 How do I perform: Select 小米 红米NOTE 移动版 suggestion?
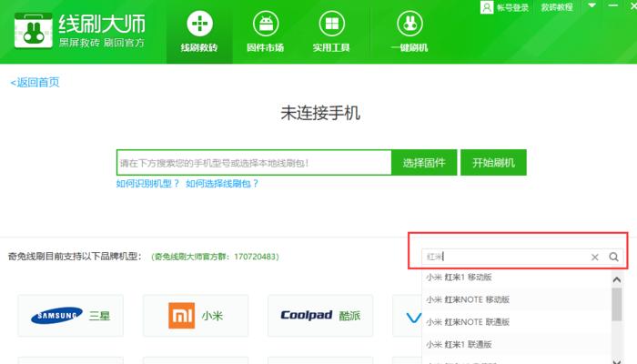(516, 299)
